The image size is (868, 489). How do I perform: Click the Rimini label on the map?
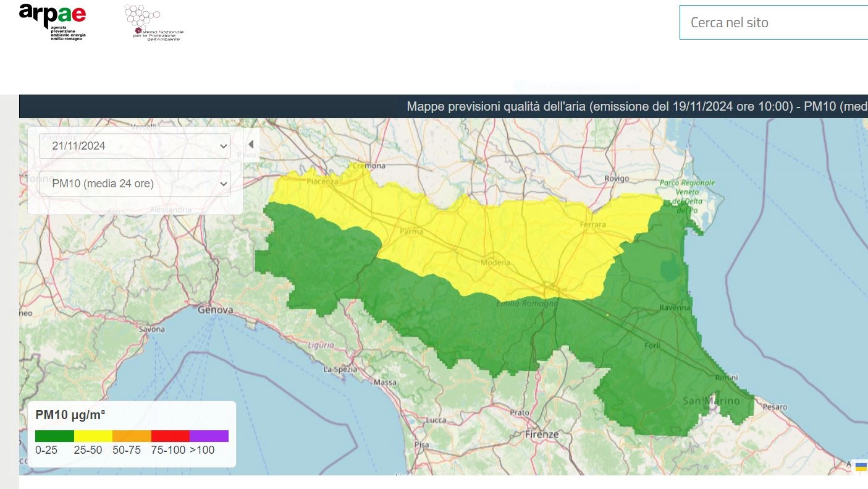(726, 378)
